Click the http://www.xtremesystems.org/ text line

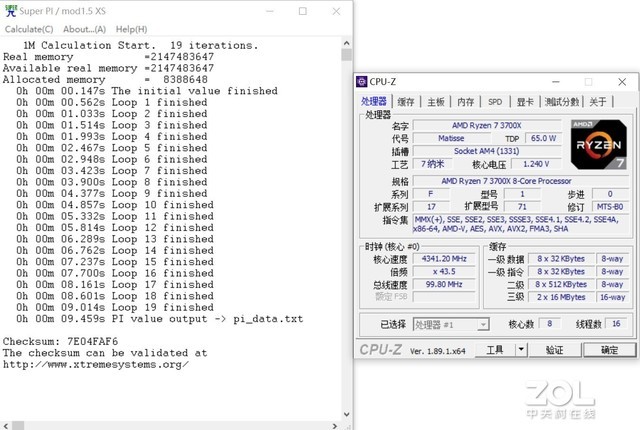pos(96,364)
